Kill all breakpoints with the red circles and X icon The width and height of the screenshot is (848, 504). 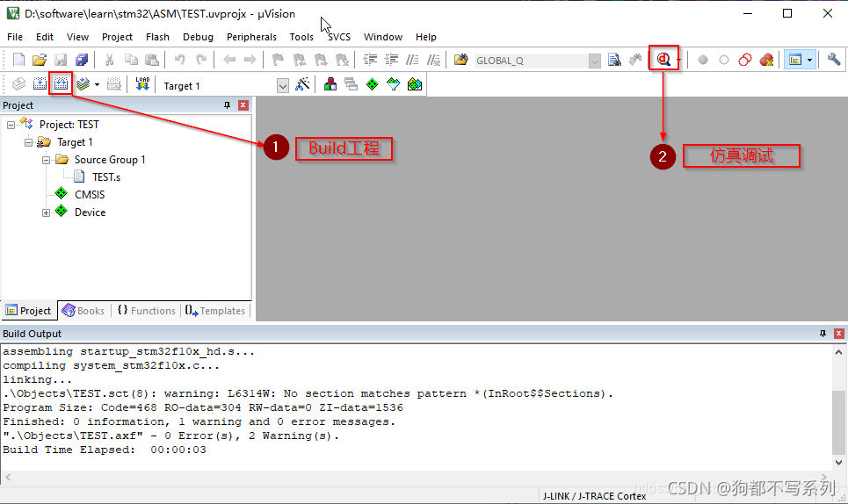click(766, 60)
